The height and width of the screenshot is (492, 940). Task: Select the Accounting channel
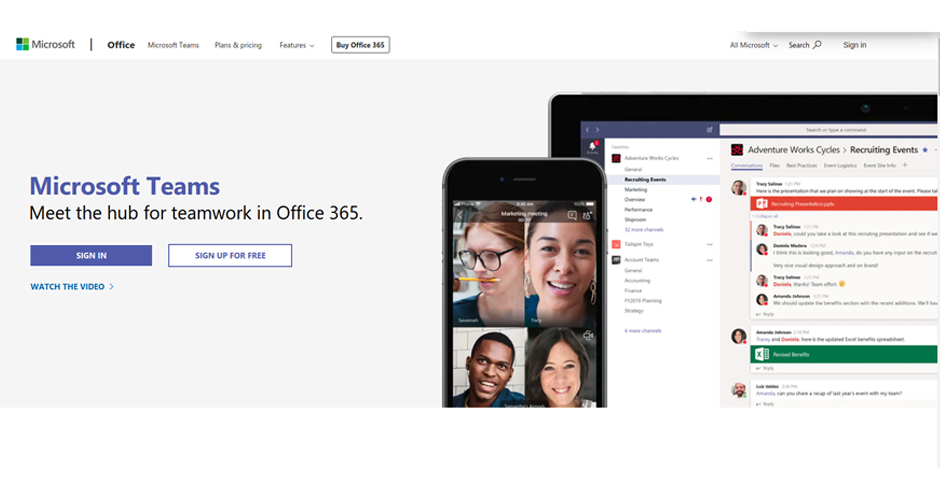(x=637, y=280)
